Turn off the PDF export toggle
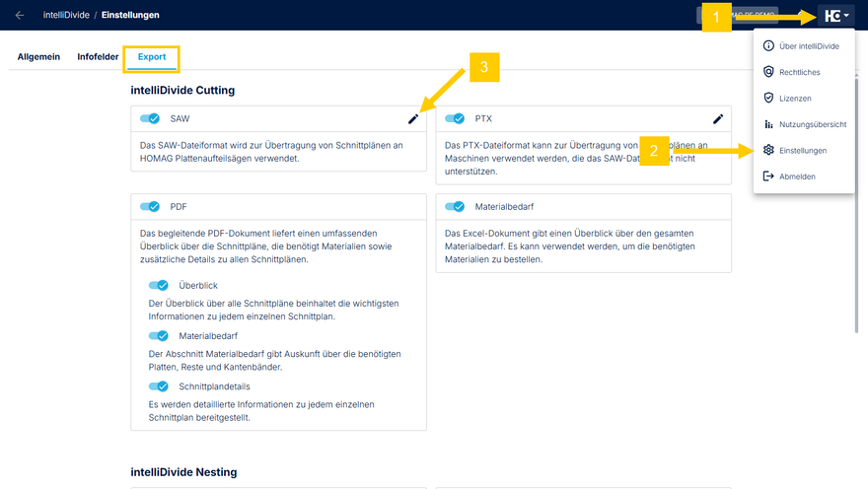868x489 pixels. tap(150, 207)
